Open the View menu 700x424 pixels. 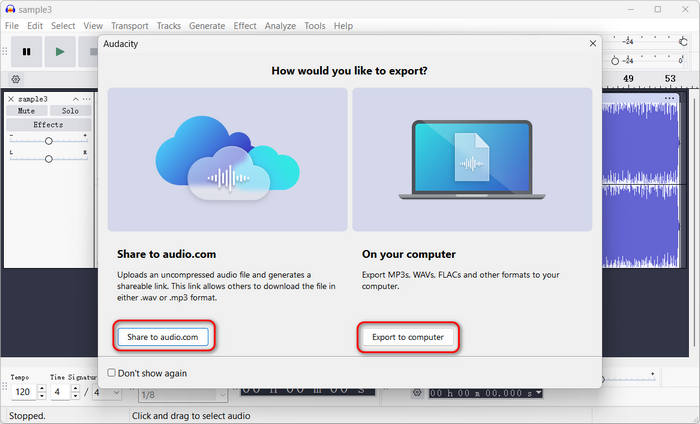point(93,26)
